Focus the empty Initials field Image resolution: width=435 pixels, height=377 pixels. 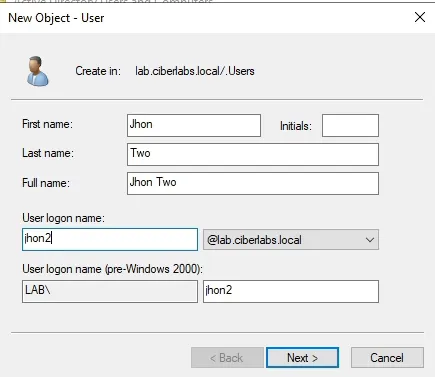tap(350, 125)
